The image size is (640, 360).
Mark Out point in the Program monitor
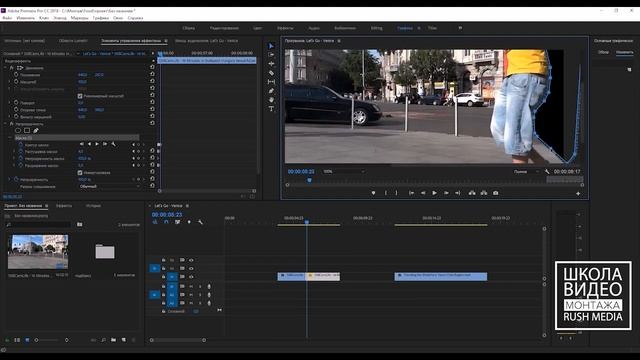point(396,193)
